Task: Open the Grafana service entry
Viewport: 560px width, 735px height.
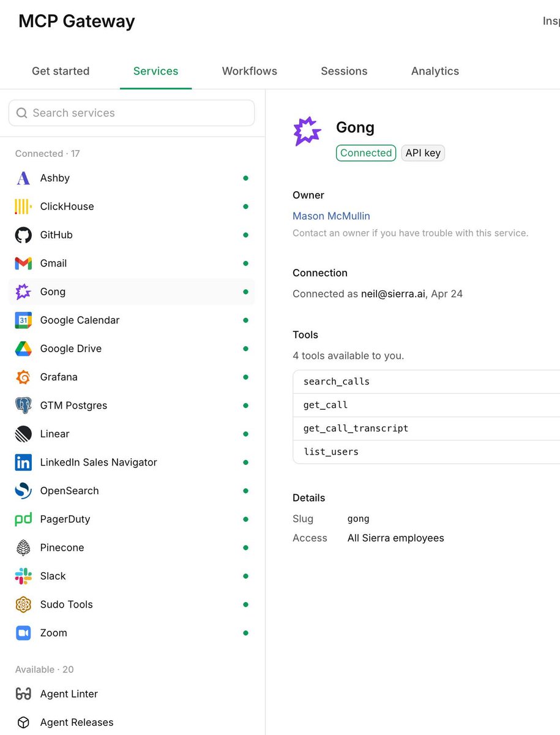Action: (x=132, y=377)
